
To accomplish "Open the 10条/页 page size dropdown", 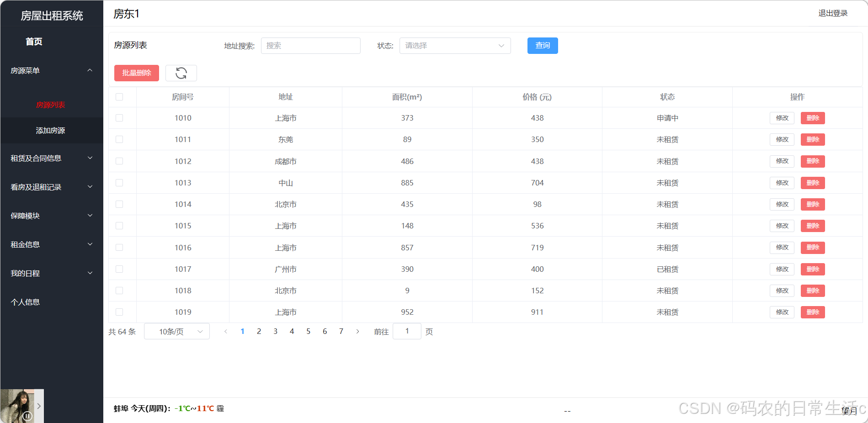I will (176, 331).
